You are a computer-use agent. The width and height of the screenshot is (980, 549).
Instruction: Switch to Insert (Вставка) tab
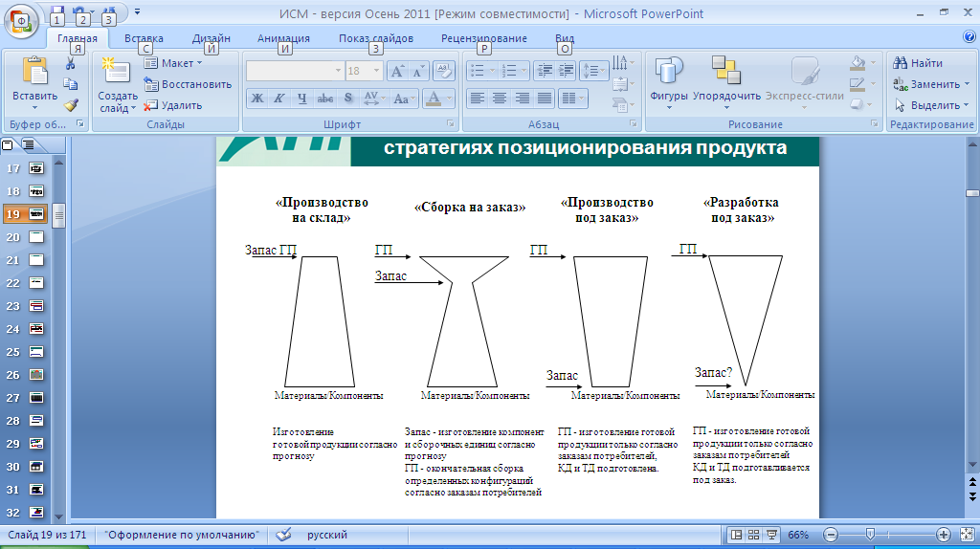[x=144, y=38]
